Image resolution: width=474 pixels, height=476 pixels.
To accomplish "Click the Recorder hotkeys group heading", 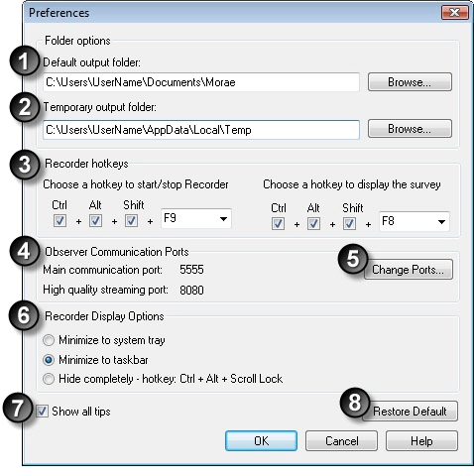I will (86, 164).
